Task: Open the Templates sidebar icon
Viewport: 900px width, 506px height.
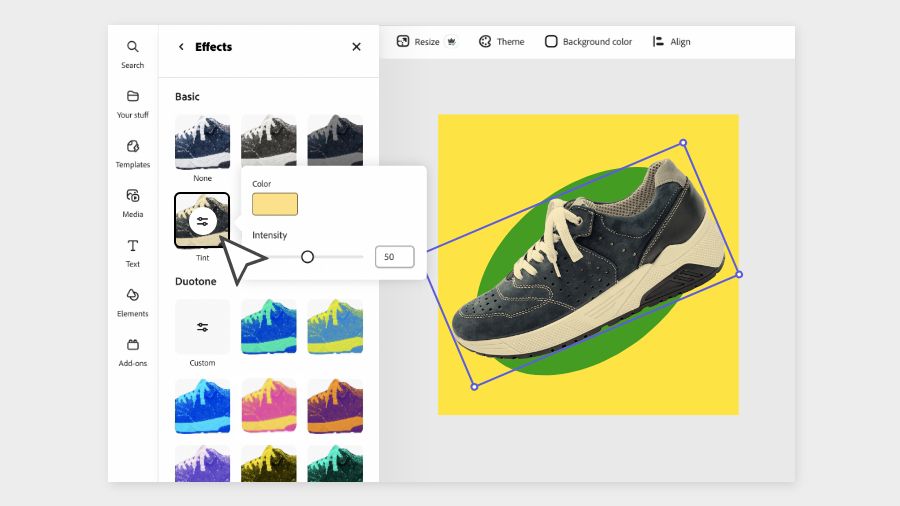Action: click(x=133, y=146)
